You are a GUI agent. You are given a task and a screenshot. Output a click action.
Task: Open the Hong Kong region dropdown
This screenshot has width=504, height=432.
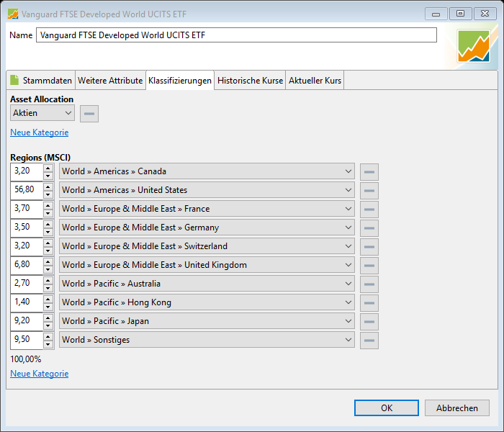pyautogui.click(x=207, y=302)
